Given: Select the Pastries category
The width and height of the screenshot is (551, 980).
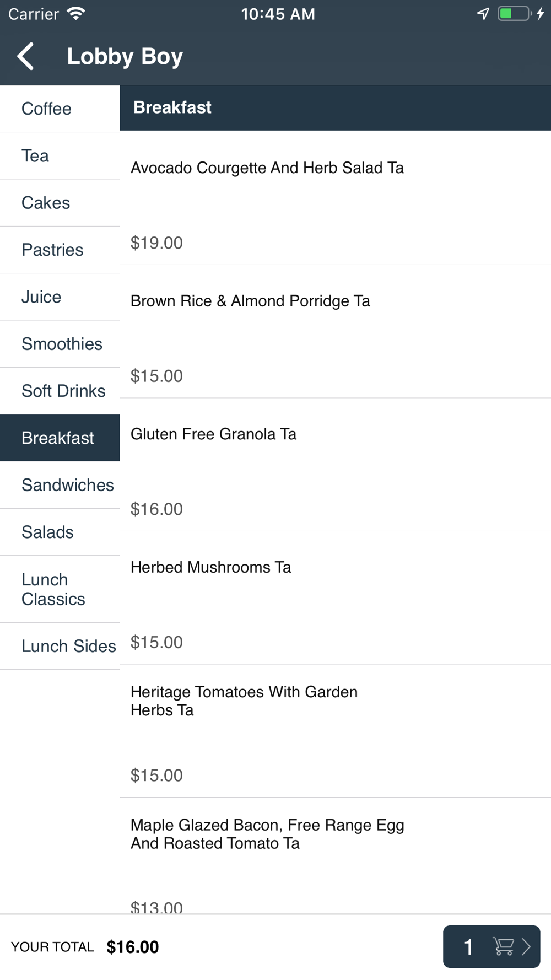Looking at the screenshot, I should pos(60,250).
